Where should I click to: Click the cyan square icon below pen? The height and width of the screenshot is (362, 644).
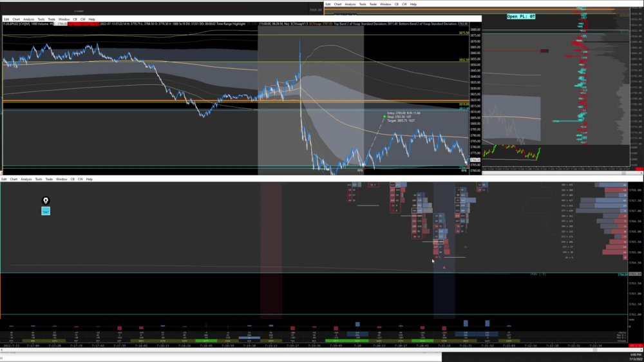[46, 211]
